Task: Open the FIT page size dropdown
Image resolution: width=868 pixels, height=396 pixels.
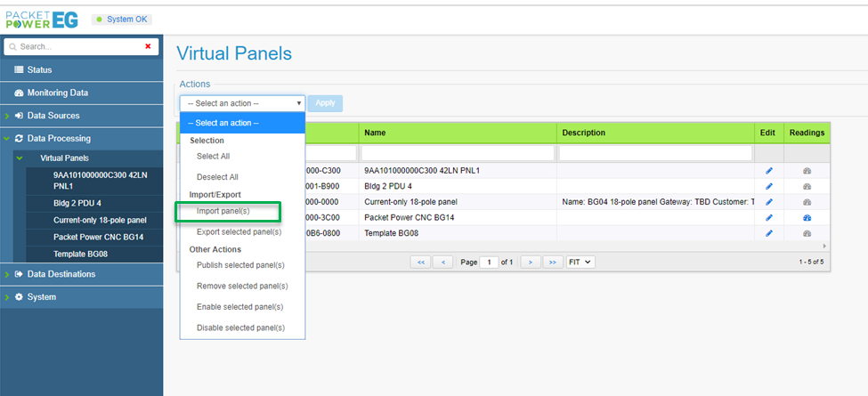Action: 581,263
